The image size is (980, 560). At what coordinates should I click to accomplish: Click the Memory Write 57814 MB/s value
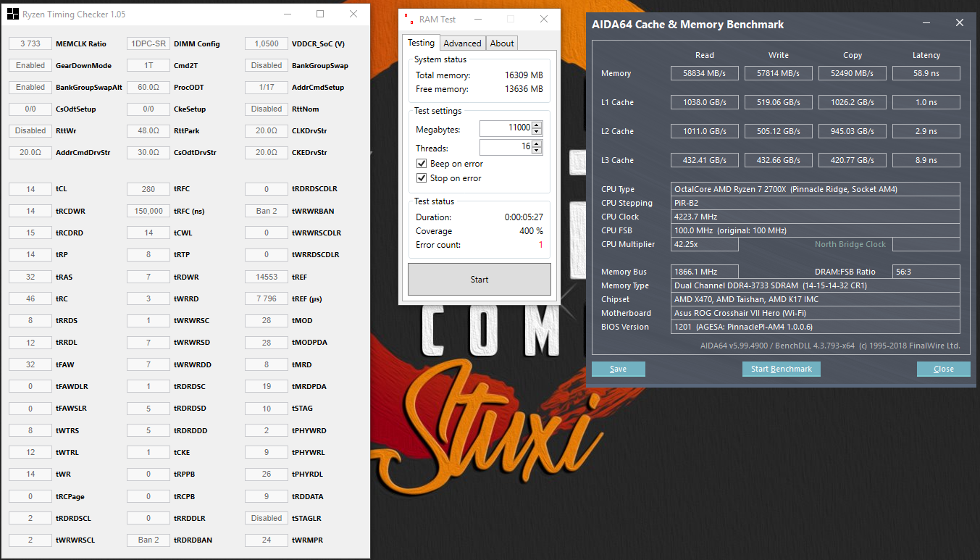(x=779, y=73)
